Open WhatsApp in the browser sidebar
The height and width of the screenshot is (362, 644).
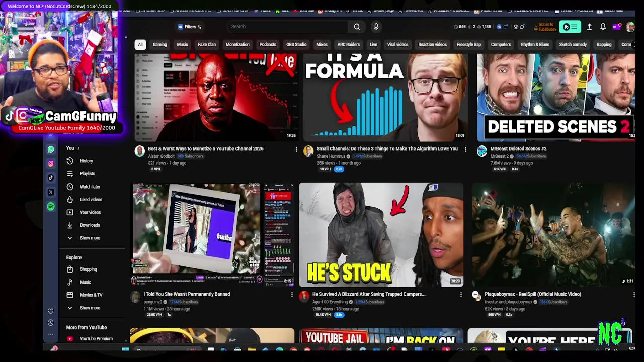pos(51,149)
